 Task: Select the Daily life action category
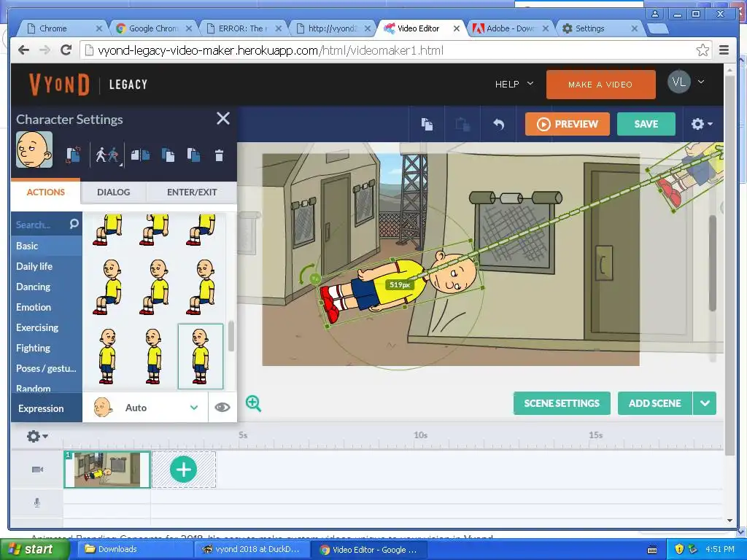click(47, 267)
